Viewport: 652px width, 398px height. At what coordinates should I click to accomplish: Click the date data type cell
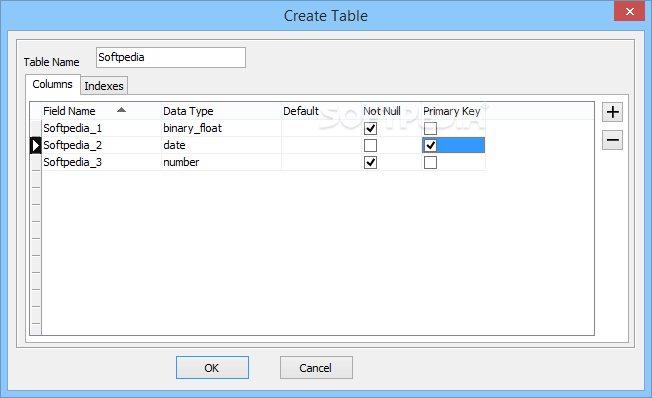tap(221, 145)
